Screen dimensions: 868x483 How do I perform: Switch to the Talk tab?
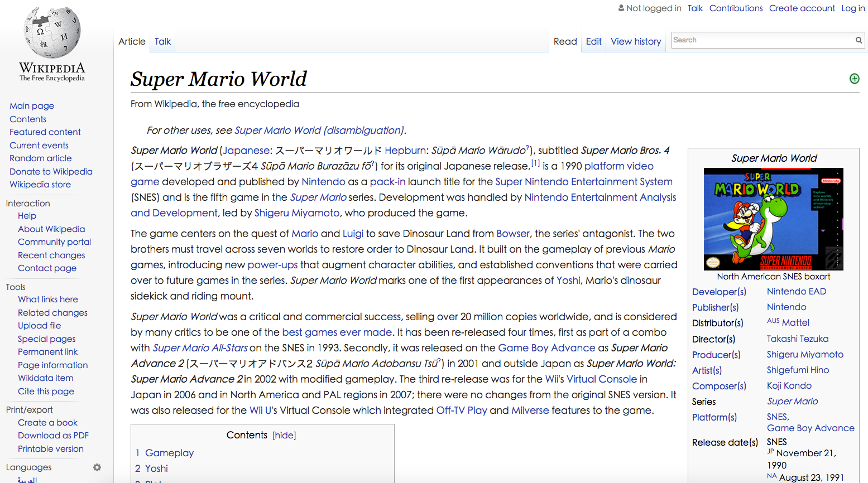(162, 41)
